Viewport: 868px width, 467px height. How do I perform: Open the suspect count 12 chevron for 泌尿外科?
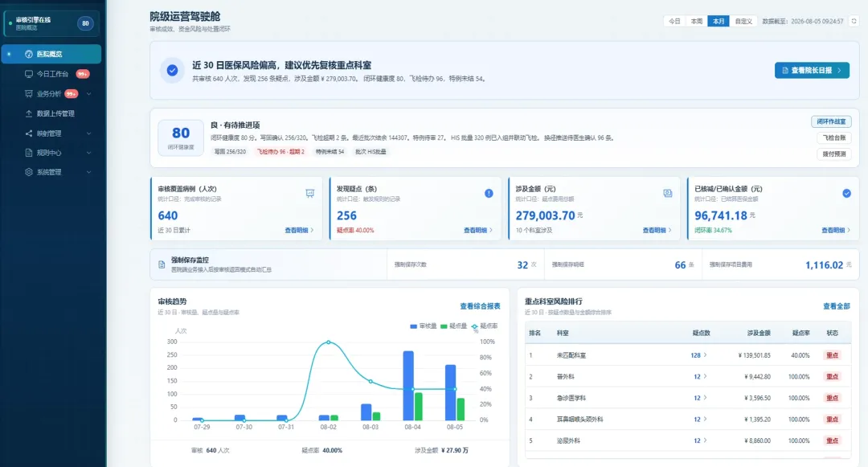click(x=705, y=441)
